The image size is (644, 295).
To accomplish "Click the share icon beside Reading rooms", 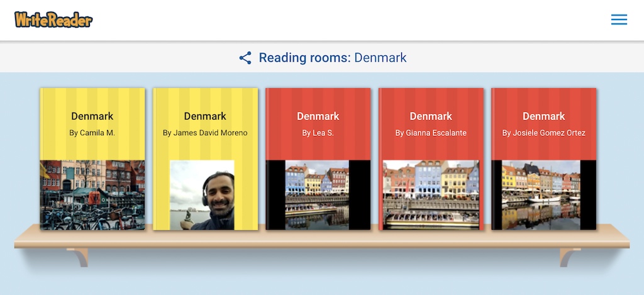I will click(x=245, y=58).
